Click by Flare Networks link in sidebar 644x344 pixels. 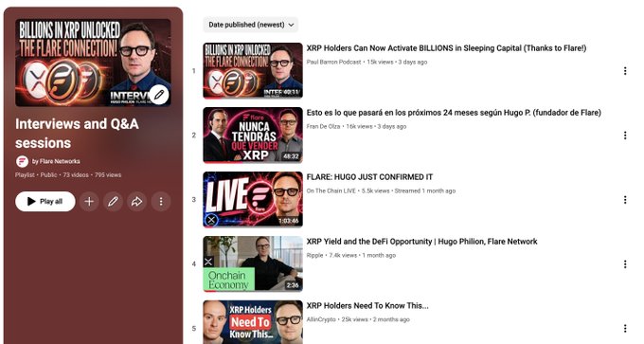pyautogui.click(x=56, y=161)
